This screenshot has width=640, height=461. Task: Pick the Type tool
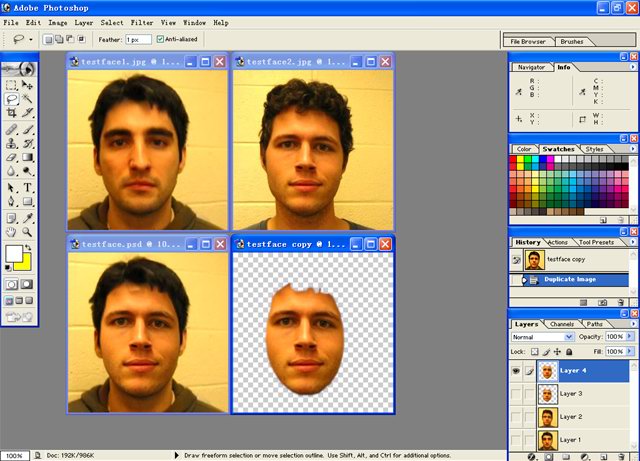point(28,187)
